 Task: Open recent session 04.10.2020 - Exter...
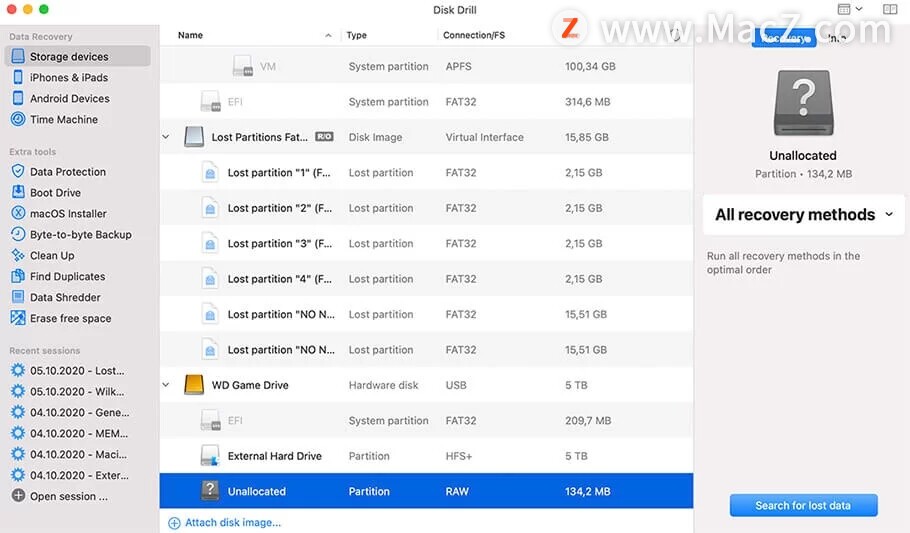tap(80, 475)
